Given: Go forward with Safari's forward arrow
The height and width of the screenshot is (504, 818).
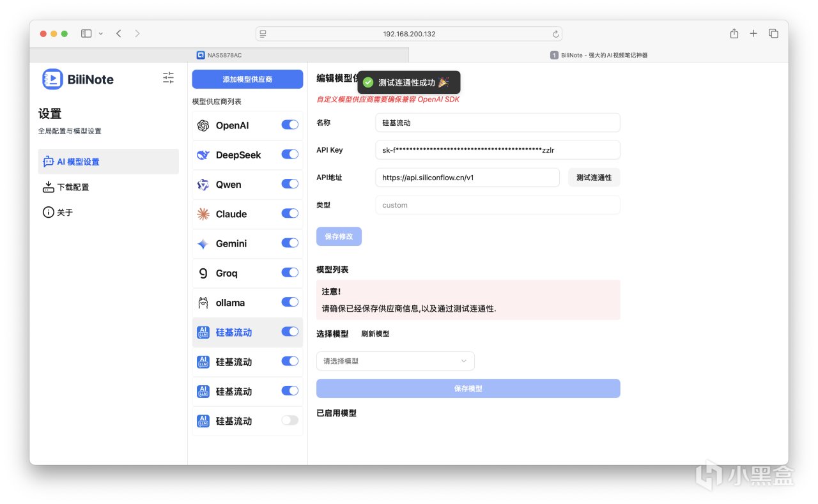Looking at the screenshot, I should click(137, 34).
